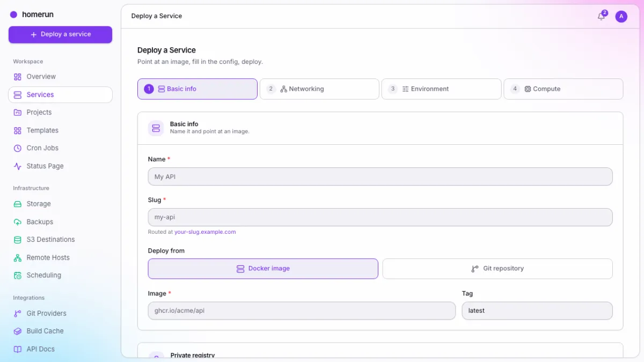Open Templates in the sidebar
The image size is (644, 362).
[60, 130]
